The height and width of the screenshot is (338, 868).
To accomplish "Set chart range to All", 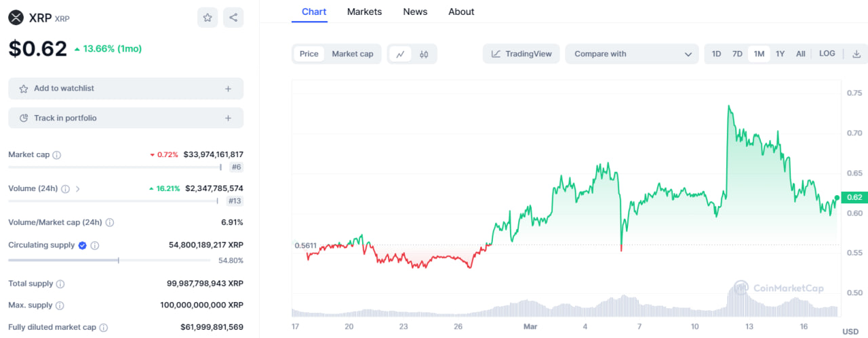I will (x=801, y=54).
